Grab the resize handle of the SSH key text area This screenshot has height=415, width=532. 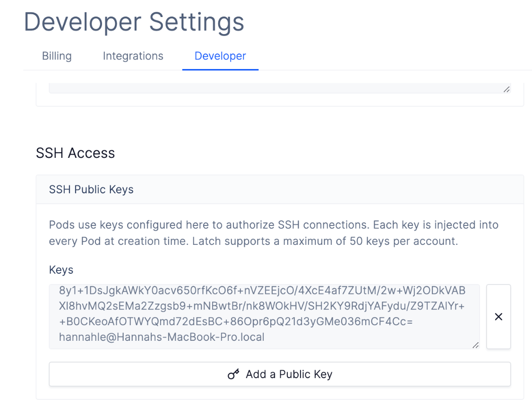pyautogui.click(x=476, y=345)
